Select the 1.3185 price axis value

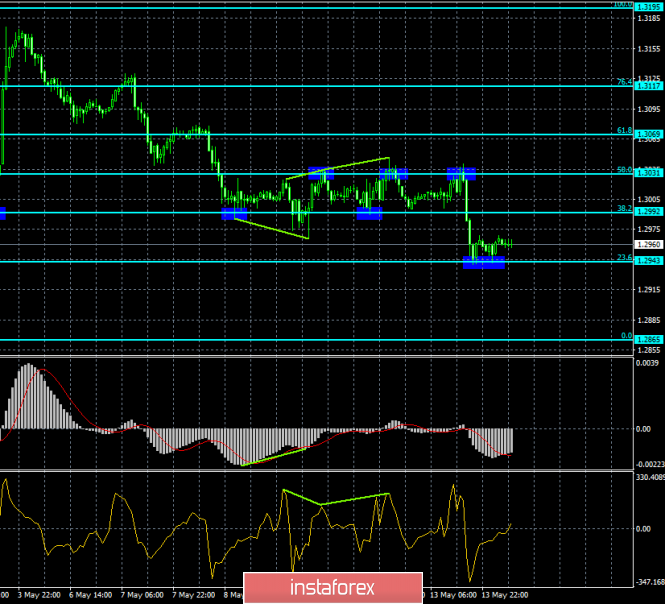pos(649,18)
